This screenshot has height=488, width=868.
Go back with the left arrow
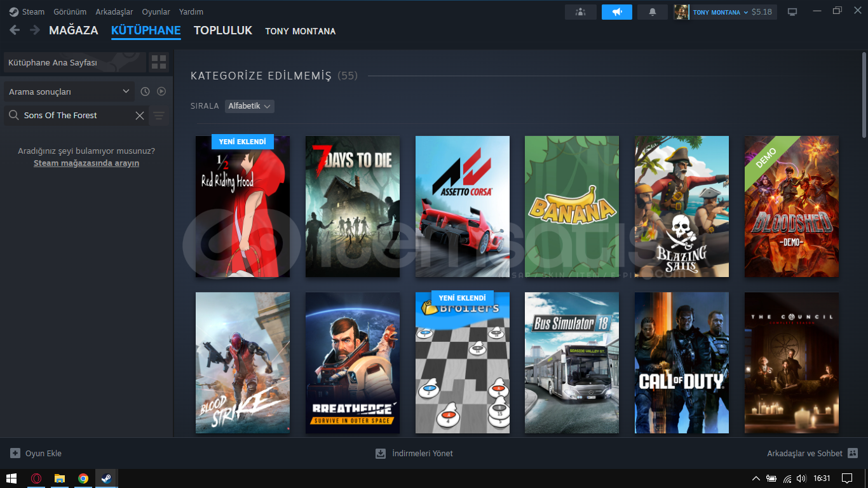15,30
